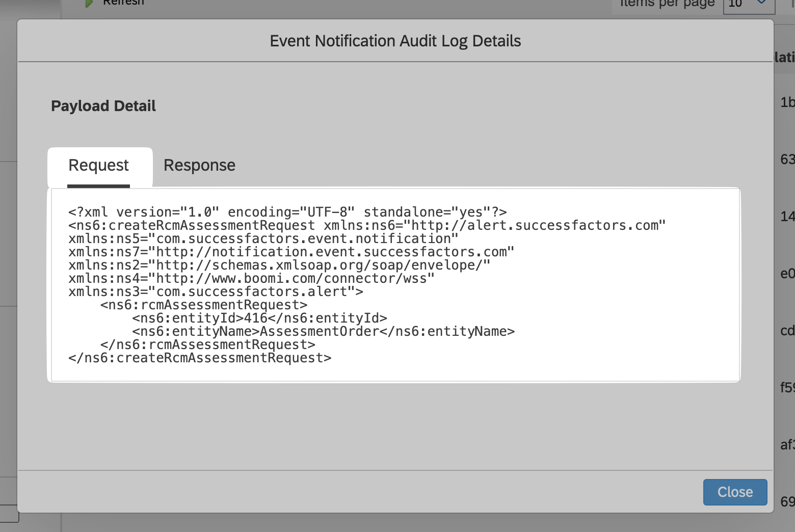Image resolution: width=795 pixels, height=532 pixels.
Task: Select background row starting with af
Action: [x=787, y=445]
